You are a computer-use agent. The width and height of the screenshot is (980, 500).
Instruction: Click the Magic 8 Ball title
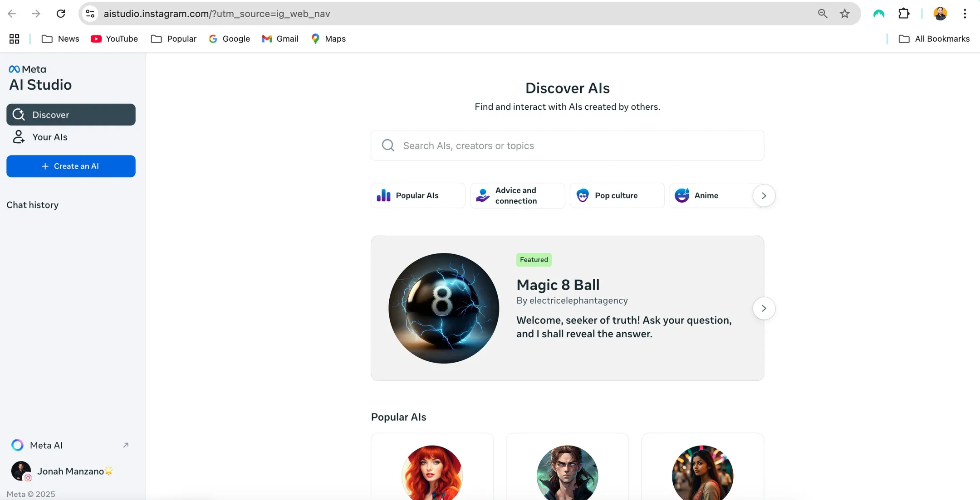pyautogui.click(x=558, y=285)
